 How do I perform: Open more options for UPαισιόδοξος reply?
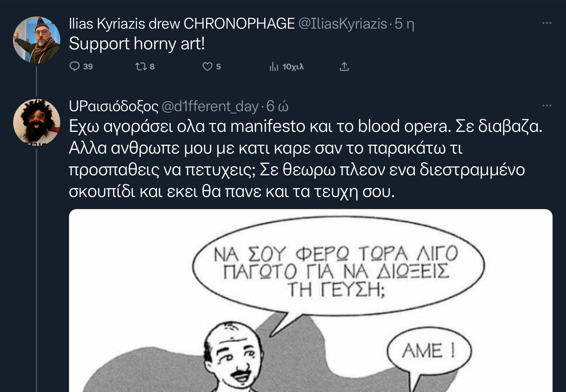(547, 106)
